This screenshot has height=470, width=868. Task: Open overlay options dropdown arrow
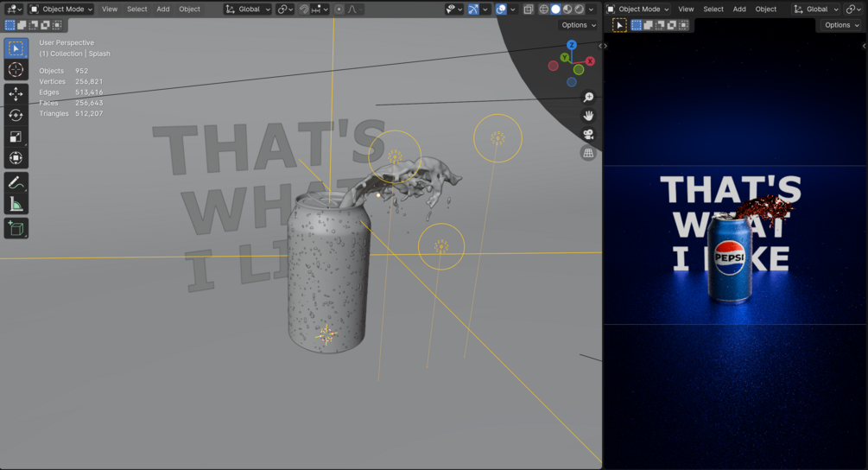513,9
